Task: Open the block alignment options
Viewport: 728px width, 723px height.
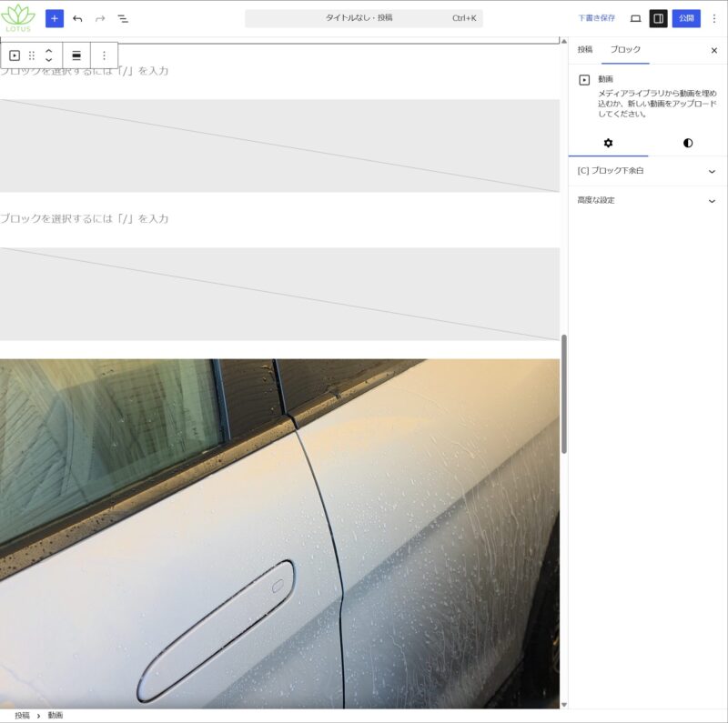Action: [x=76, y=55]
